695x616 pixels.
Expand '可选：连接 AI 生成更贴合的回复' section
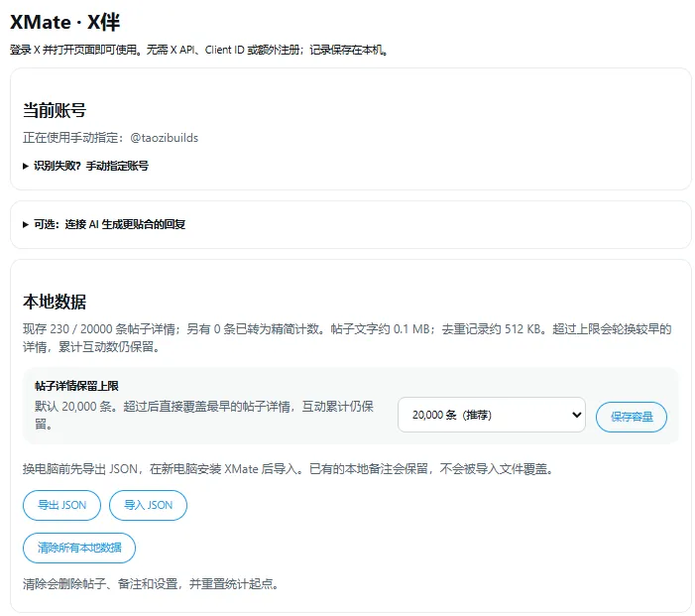point(104,224)
